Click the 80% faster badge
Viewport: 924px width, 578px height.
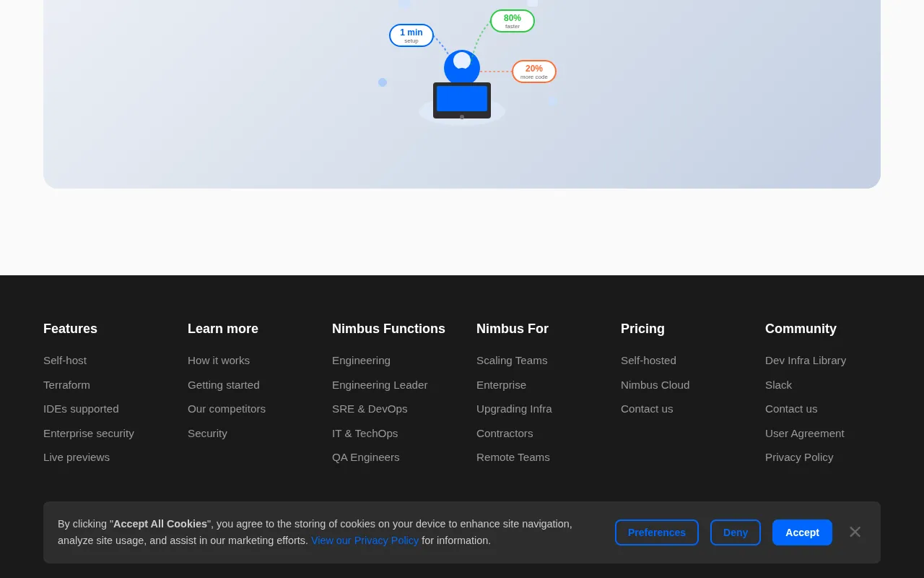tap(513, 21)
